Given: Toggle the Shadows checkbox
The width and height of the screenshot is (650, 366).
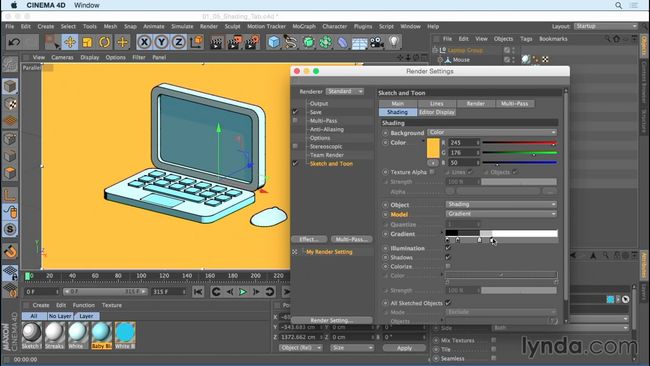Looking at the screenshot, I should (448, 257).
